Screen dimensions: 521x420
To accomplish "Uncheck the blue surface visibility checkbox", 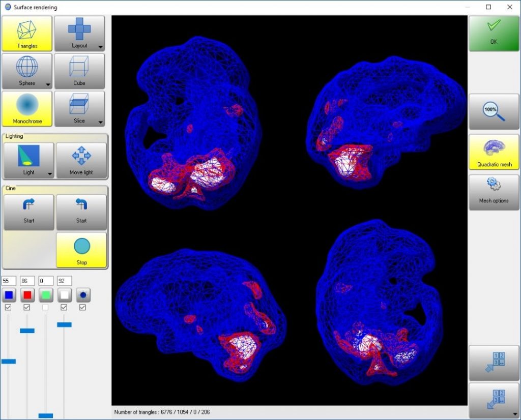I will point(8,307).
